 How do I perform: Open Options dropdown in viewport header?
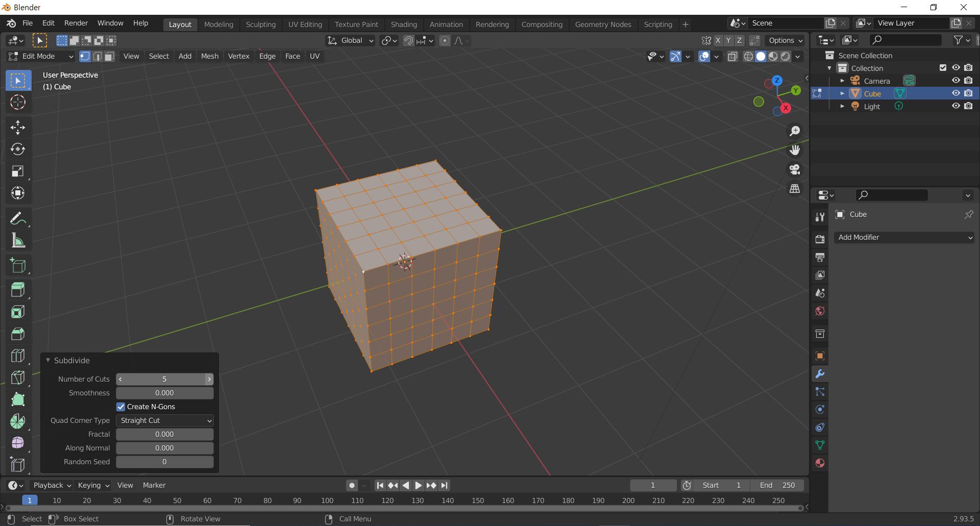[x=786, y=41]
